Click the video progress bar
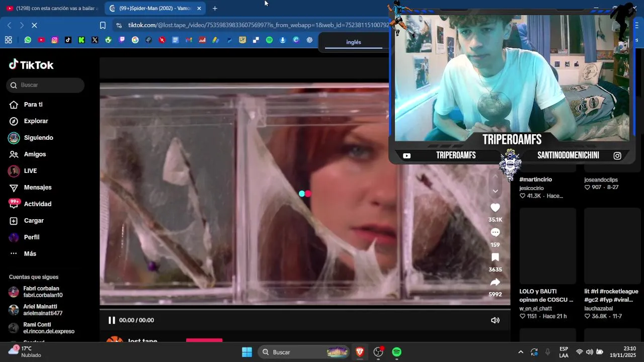Image resolution: width=644 pixels, height=362 pixels. tap(305, 309)
